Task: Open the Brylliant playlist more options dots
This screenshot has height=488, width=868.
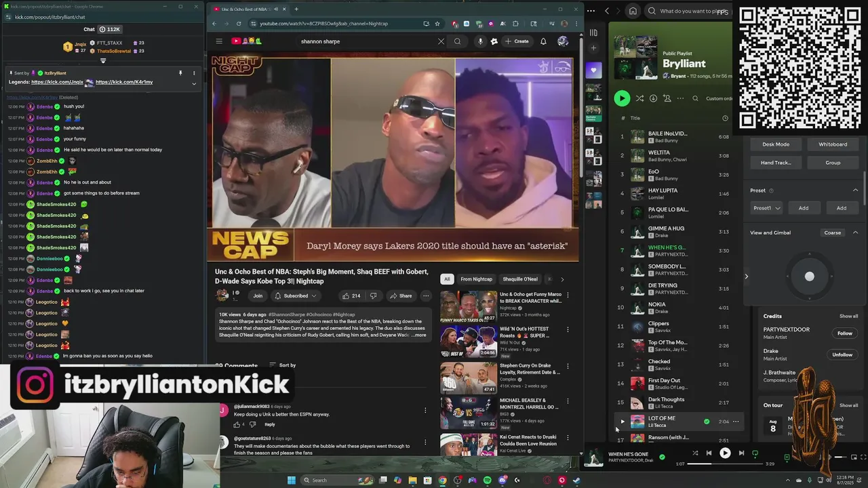Action: coord(679,98)
